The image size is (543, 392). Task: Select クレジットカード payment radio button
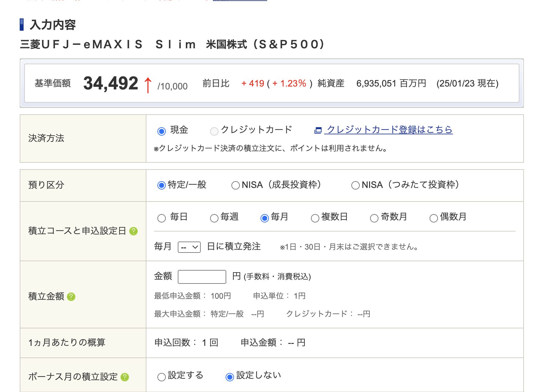tap(214, 131)
